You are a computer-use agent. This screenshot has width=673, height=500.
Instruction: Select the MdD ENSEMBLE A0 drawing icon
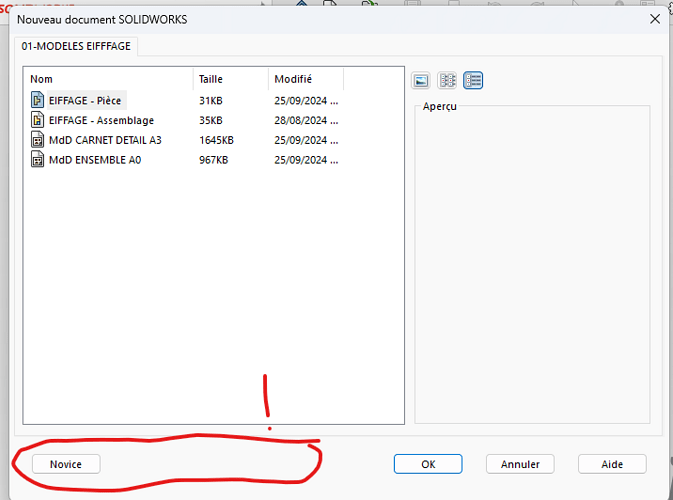[x=37, y=159]
